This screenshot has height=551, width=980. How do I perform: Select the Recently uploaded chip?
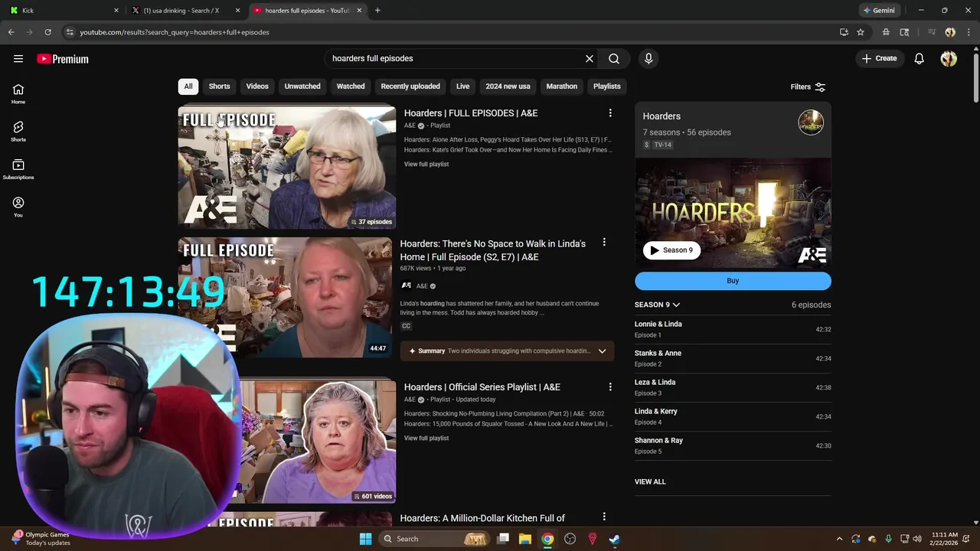point(410,86)
